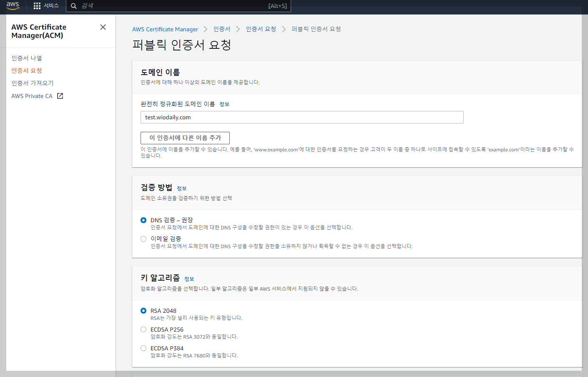Viewport: 588px width, 377px height.
Task: Click 이 인증서에 다른 이름 추가 button
Action: coord(185,138)
